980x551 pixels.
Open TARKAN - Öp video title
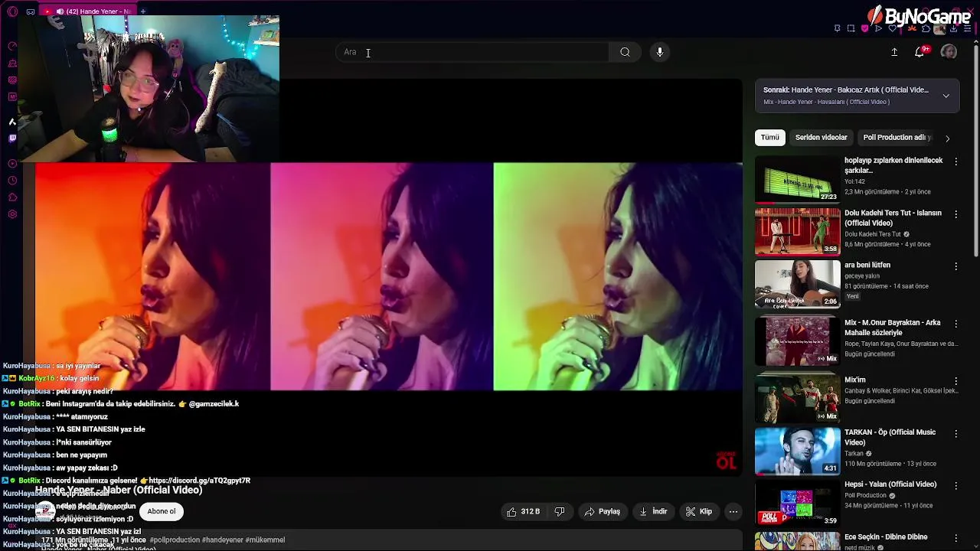tap(890, 437)
